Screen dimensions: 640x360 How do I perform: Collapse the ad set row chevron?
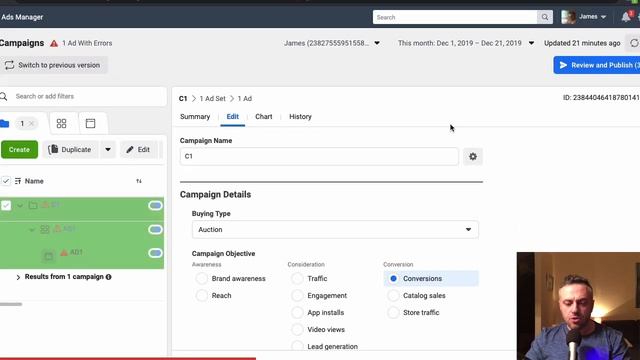tap(32, 230)
